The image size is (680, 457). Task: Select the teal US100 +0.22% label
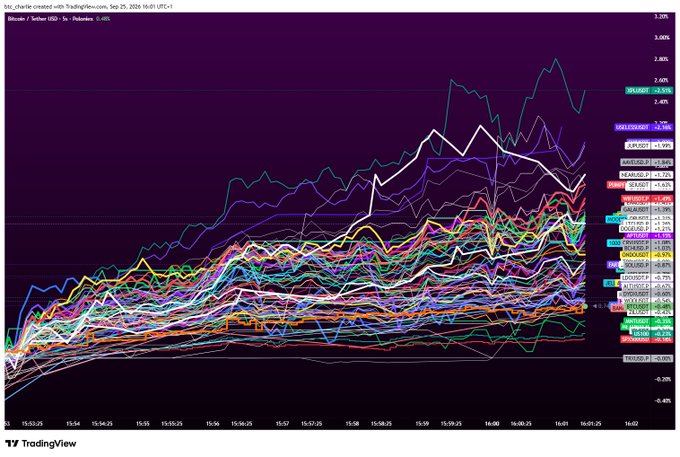(x=652, y=334)
